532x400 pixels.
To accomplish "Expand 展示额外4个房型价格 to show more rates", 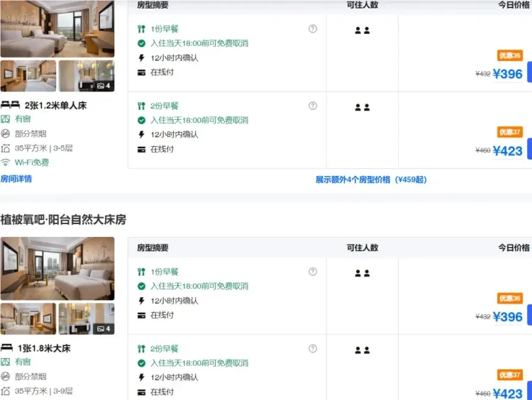I will tap(371, 179).
